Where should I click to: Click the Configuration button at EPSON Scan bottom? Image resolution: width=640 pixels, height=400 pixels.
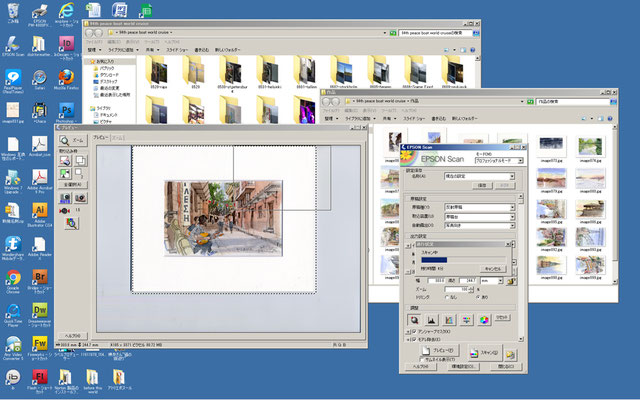(x=463, y=367)
